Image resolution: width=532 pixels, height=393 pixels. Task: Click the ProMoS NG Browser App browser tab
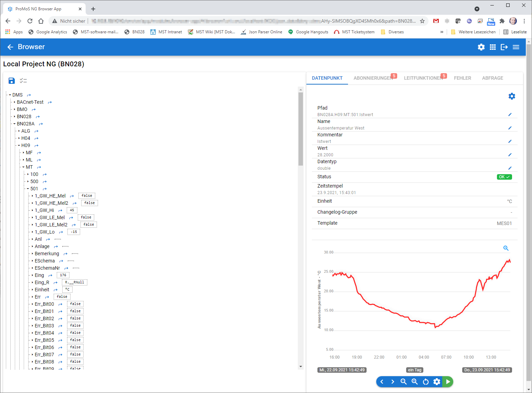tap(44, 9)
